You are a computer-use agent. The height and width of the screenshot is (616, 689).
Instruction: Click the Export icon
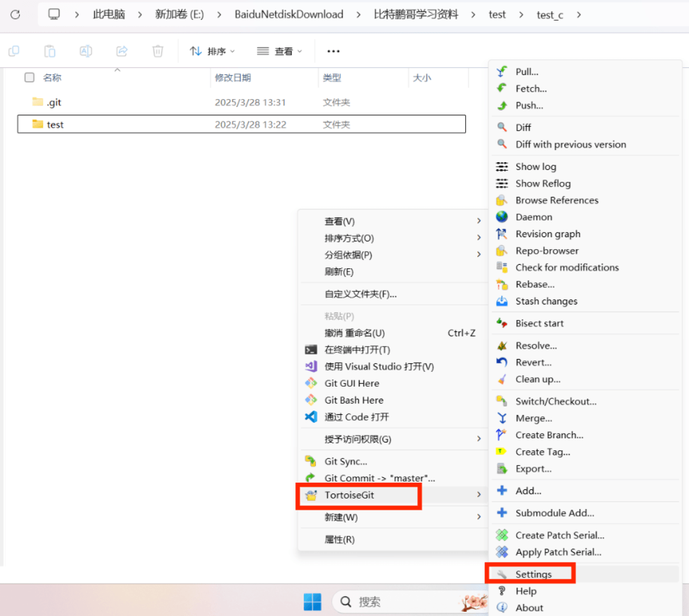pos(502,469)
